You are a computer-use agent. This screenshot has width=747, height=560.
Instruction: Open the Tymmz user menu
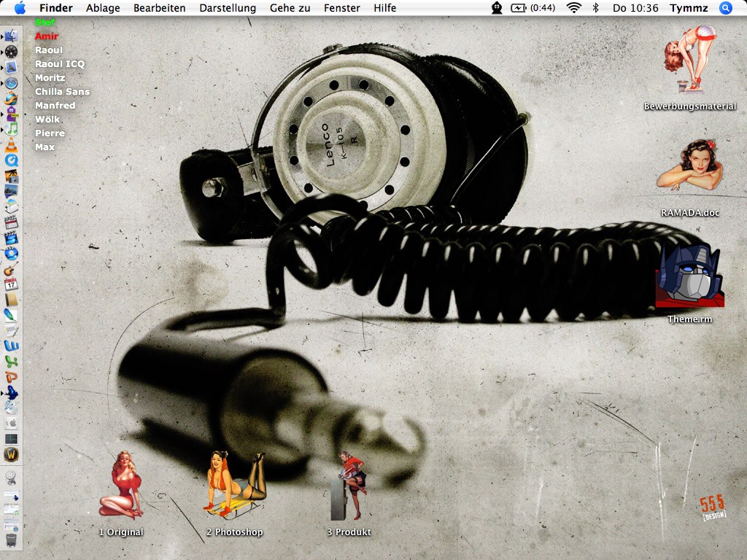point(689,7)
